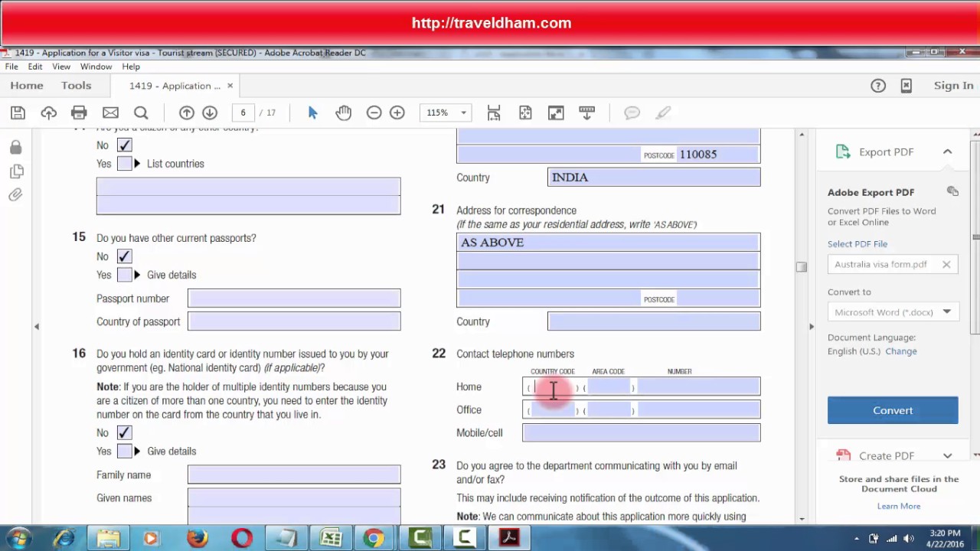The image size is (980, 551).
Task: Open the Help menu
Action: pos(131,67)
